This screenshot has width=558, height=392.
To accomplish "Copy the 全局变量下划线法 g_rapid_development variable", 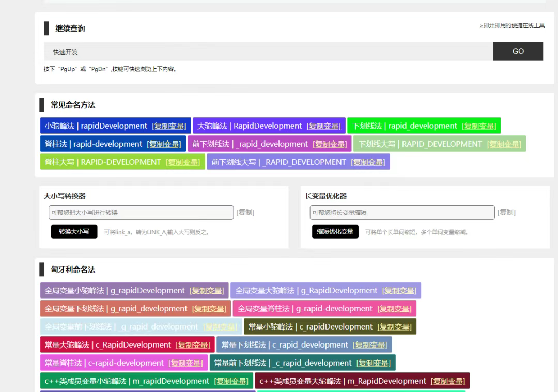I will pos(209,309).
